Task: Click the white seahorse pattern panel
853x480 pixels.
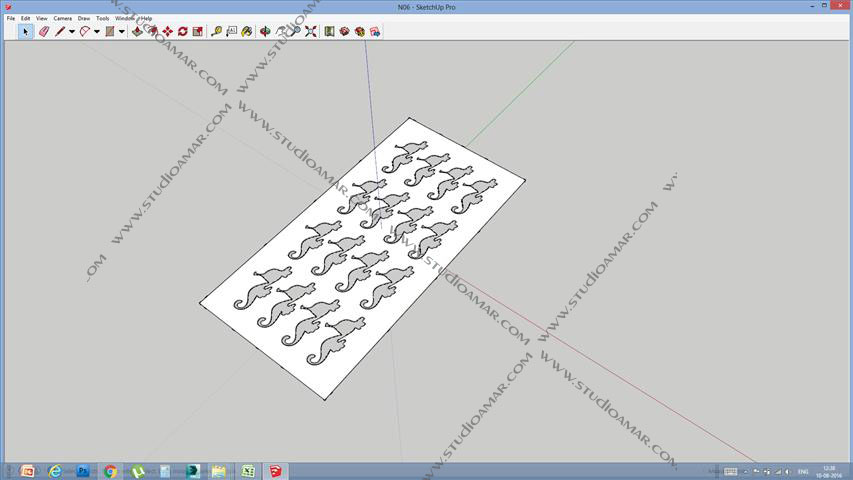Action: 362,259
